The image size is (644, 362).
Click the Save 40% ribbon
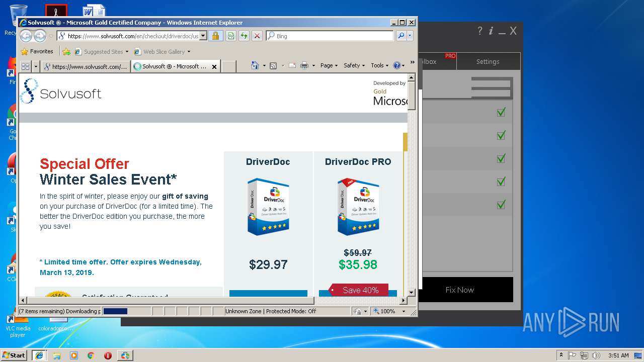pos(358,290)
